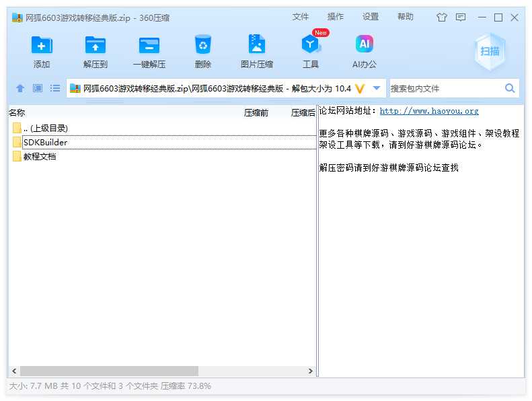Click the 一键解压 one-click extract icon

point(149,45)
